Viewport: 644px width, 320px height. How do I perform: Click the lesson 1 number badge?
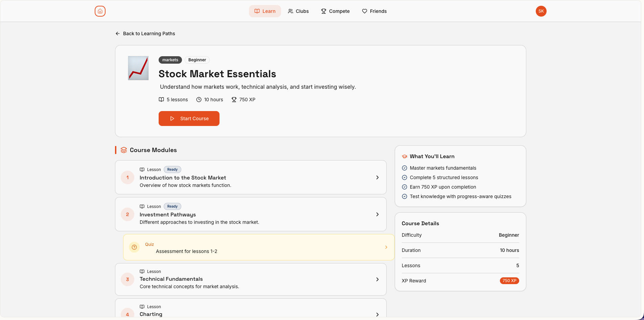(128, 177)
